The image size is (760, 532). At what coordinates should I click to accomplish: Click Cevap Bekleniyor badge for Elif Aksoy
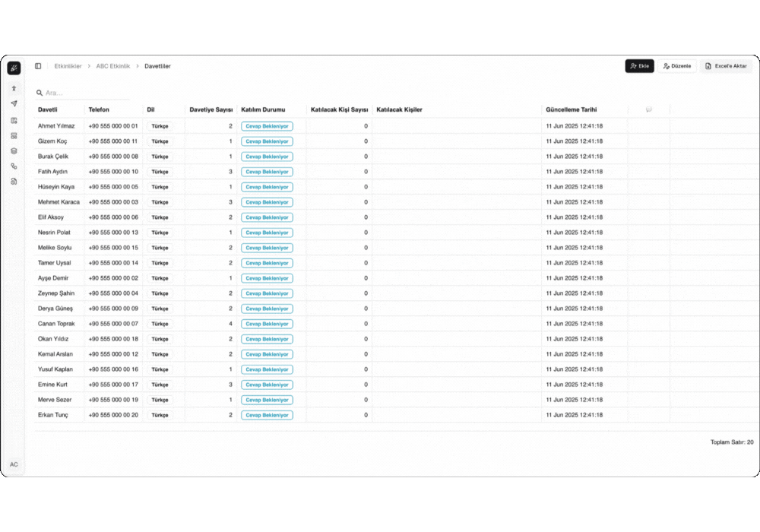(x=267, y=217)
